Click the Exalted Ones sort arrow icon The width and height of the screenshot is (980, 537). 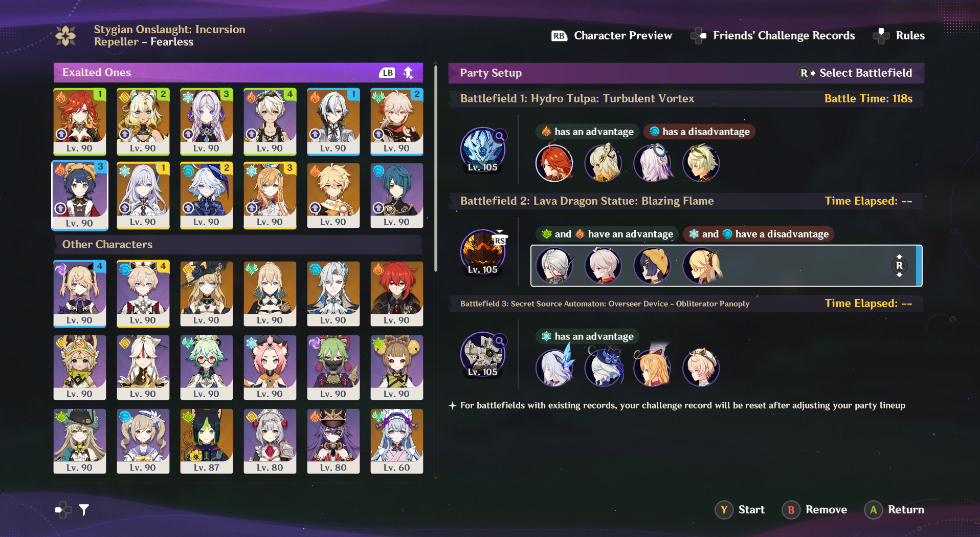[x=408, y=73]
